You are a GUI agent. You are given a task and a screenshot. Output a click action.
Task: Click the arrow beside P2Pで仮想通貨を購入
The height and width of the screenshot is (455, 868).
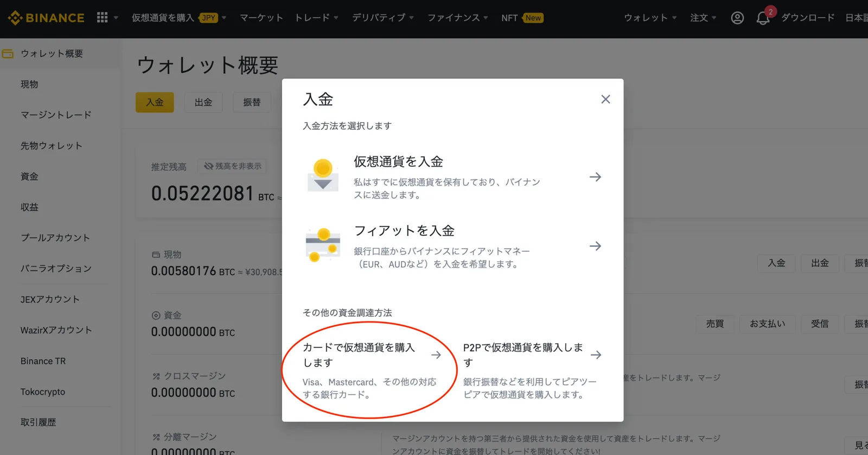coord(596,355)
